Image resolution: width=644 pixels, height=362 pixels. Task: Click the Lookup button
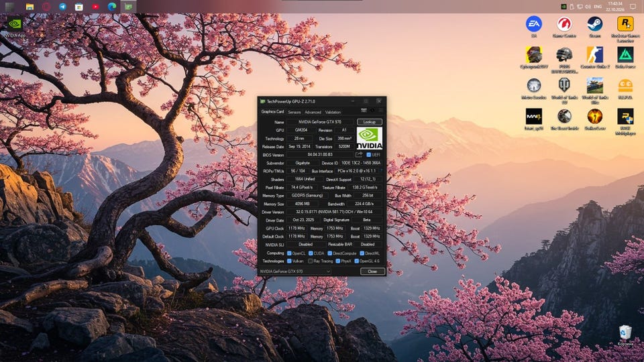coord(369,122)
